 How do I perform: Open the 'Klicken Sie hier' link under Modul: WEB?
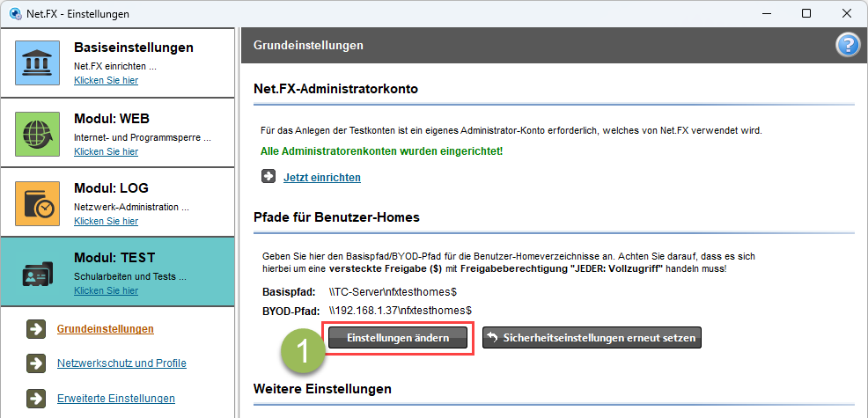(x=107, y=151)
